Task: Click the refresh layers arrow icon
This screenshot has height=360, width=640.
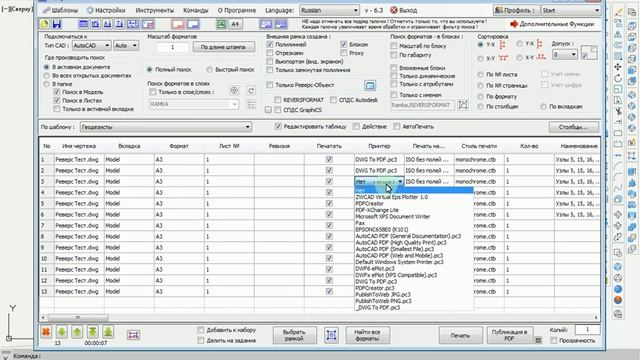Action: (251, 91)
